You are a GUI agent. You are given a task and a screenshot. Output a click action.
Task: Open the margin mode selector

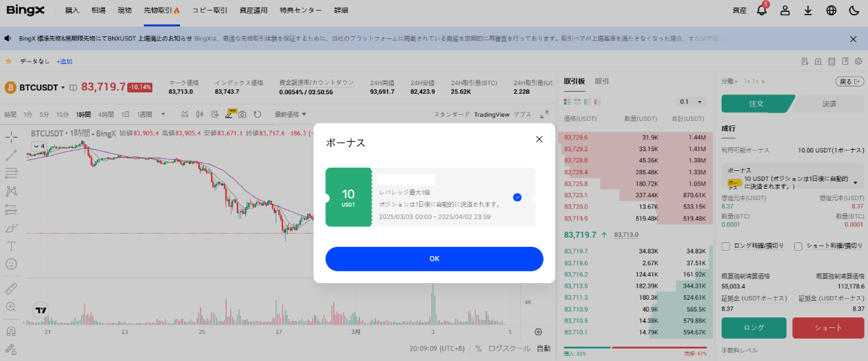pos(729,82)
